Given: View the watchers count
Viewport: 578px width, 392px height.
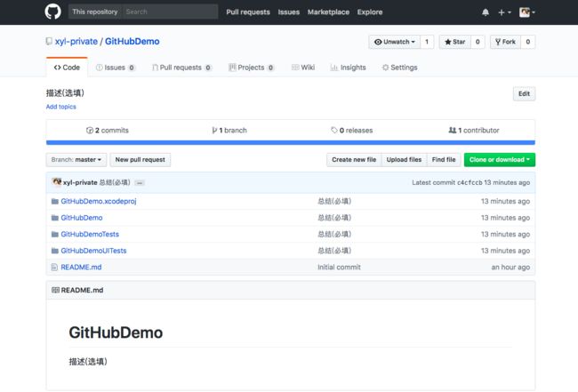Looking at the screenshot, I should 427,42.
